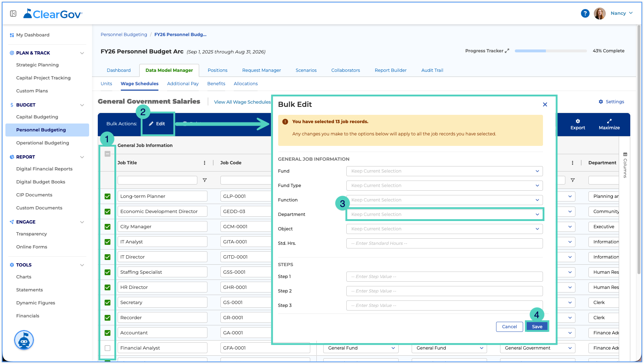
Task: Open the Personnel Budgeting breadcrumb
Action: [124, 35]
